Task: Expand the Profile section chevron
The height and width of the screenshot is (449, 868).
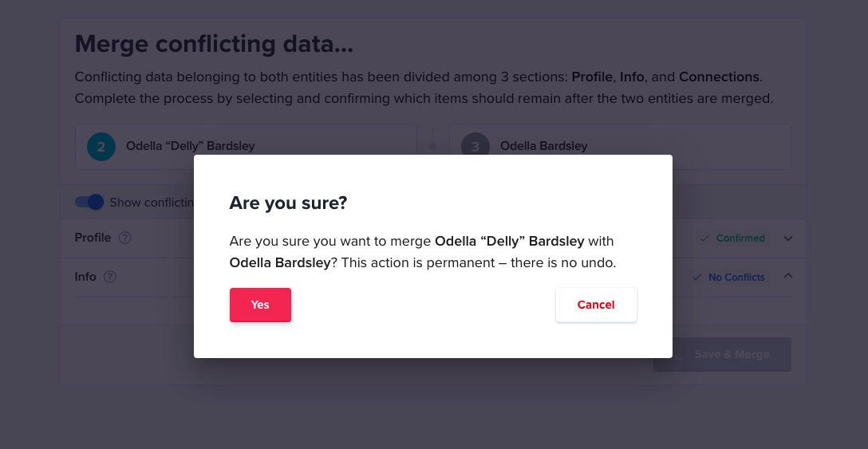Action: point(788,238)
